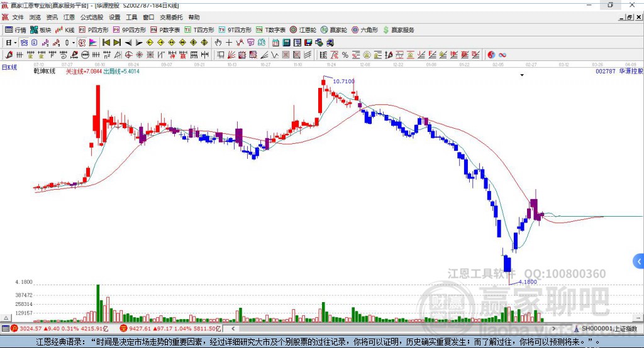Open the calculator icon
Screen dimensions: 644x348
287,43
